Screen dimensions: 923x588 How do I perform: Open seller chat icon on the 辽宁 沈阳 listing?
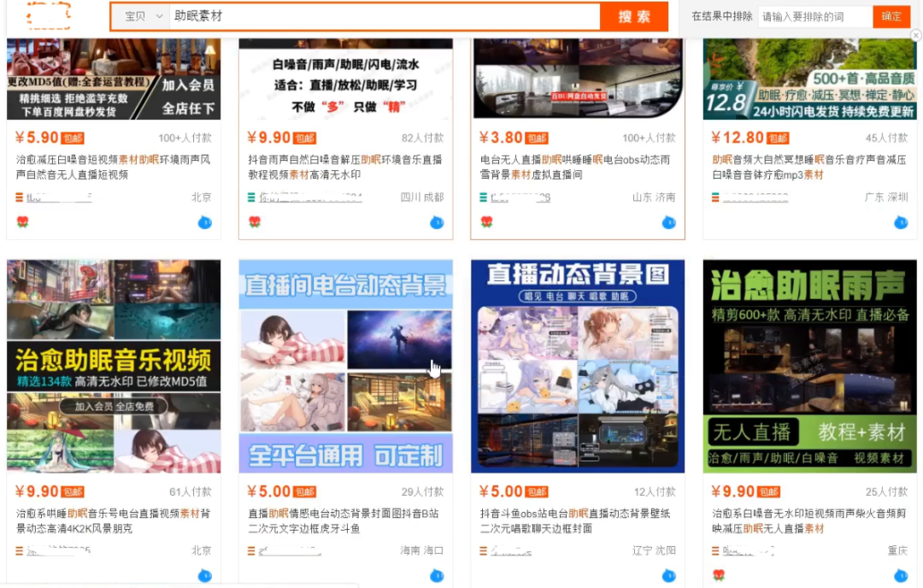668,575
